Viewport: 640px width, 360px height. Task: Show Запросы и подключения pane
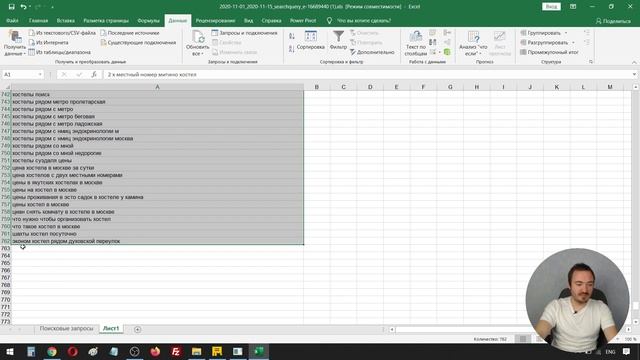point(244,33)
